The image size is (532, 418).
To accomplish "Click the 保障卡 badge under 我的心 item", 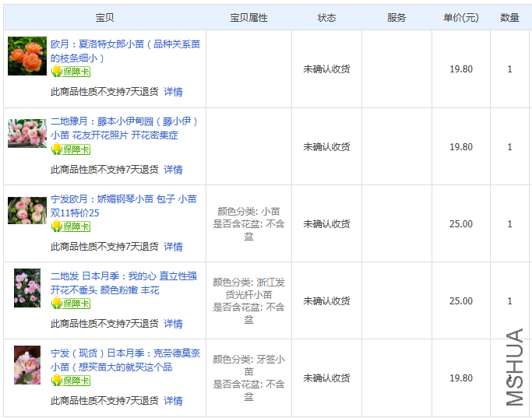I will click(71, 303).
